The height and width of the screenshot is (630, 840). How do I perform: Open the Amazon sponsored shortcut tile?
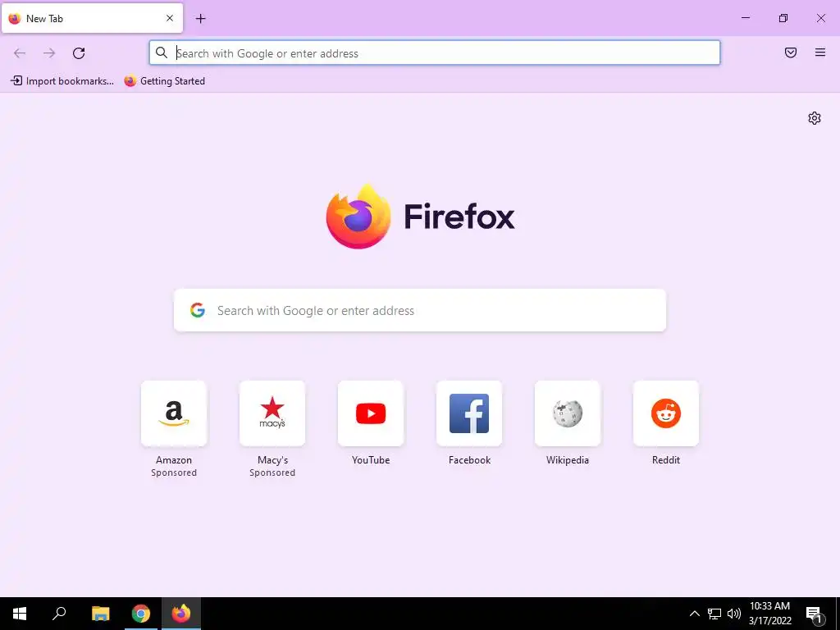174,413
